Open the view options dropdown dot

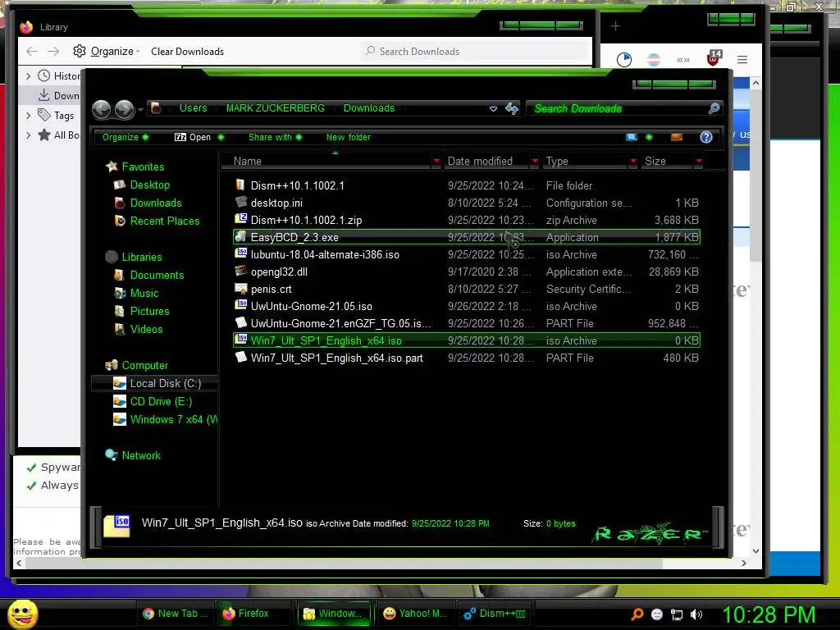650,137
